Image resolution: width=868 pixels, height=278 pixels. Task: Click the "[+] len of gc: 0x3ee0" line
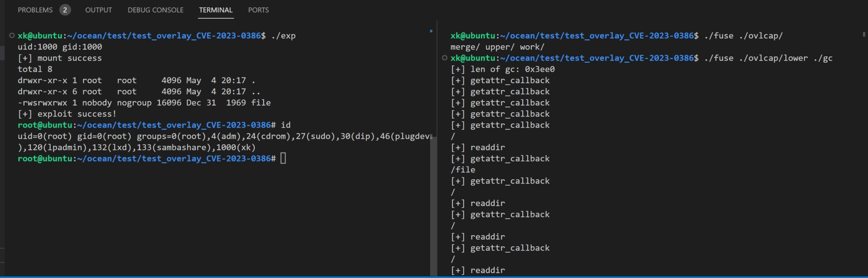[503, 69]
